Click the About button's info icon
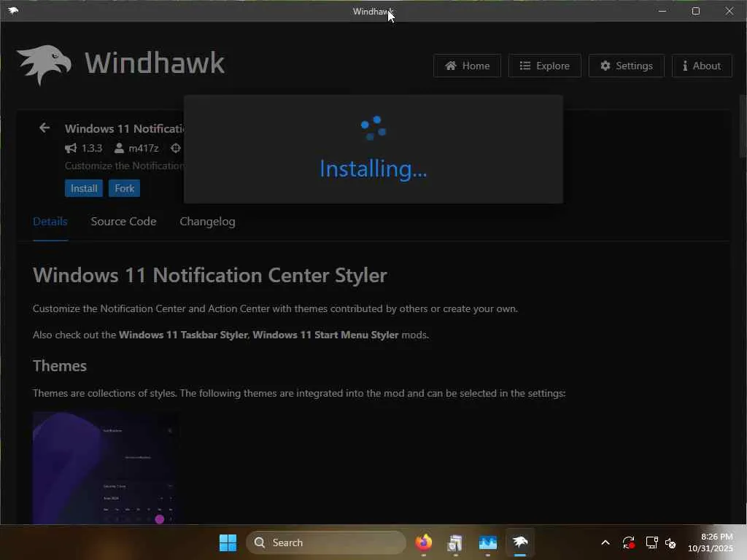 tap(685, 66)
